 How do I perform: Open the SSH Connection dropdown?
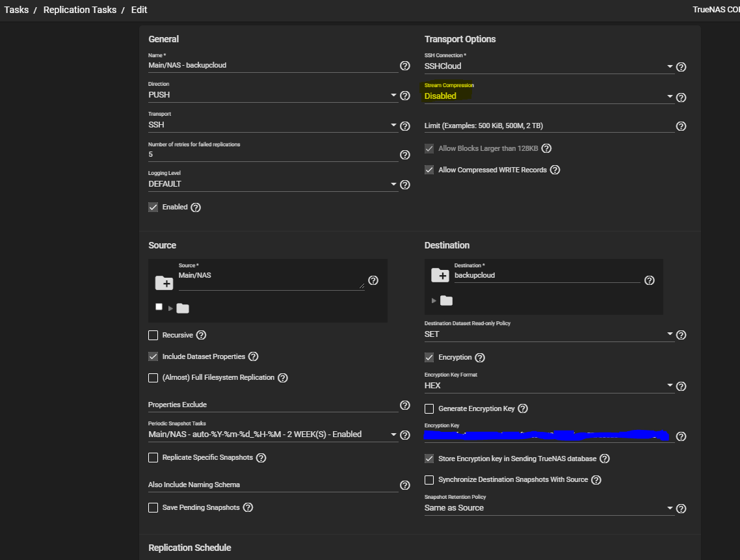click(x=549, y=66)
